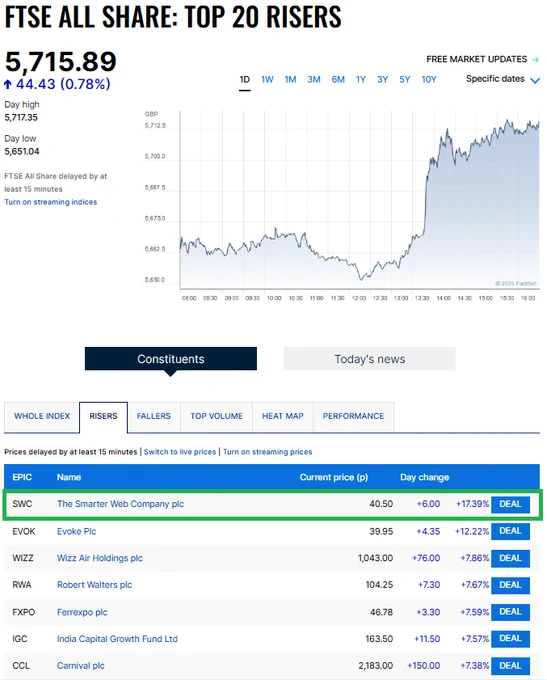
Task: Select the 3Y chart range
Action: point(382,79)
